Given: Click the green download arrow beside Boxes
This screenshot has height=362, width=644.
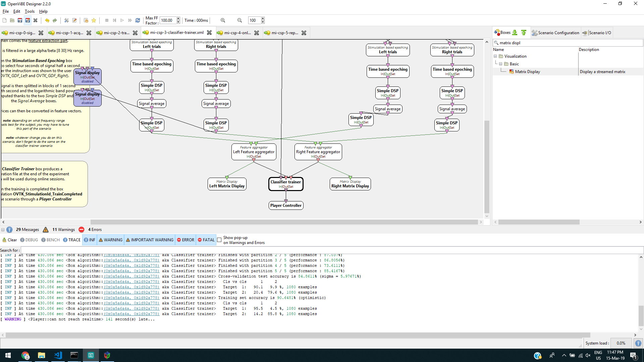Looking at the screenshot, I should coord(515,33).
